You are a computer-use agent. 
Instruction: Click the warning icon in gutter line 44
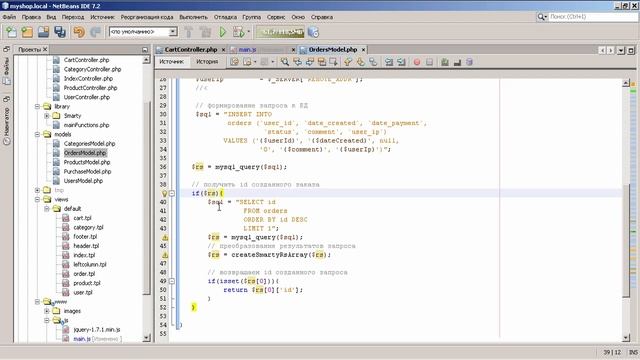click(165, 237)
